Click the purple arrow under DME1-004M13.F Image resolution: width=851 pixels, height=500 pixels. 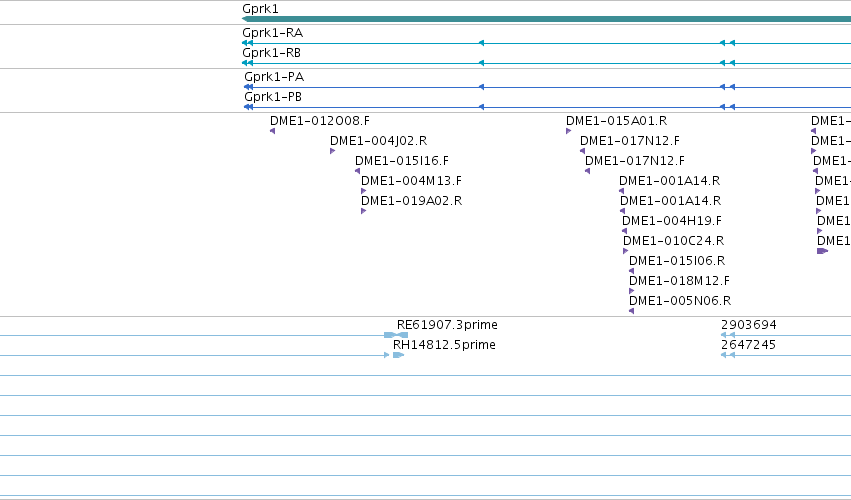point(363,191)
